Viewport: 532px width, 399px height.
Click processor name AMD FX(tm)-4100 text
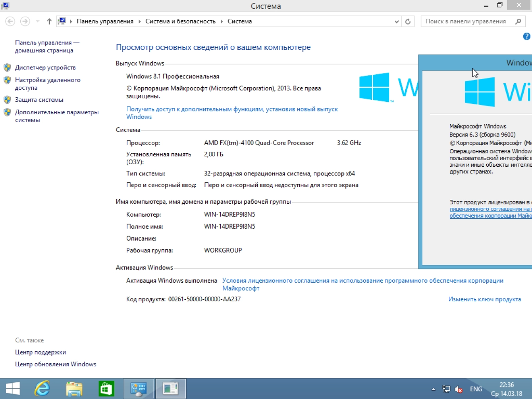click(259, 143)
